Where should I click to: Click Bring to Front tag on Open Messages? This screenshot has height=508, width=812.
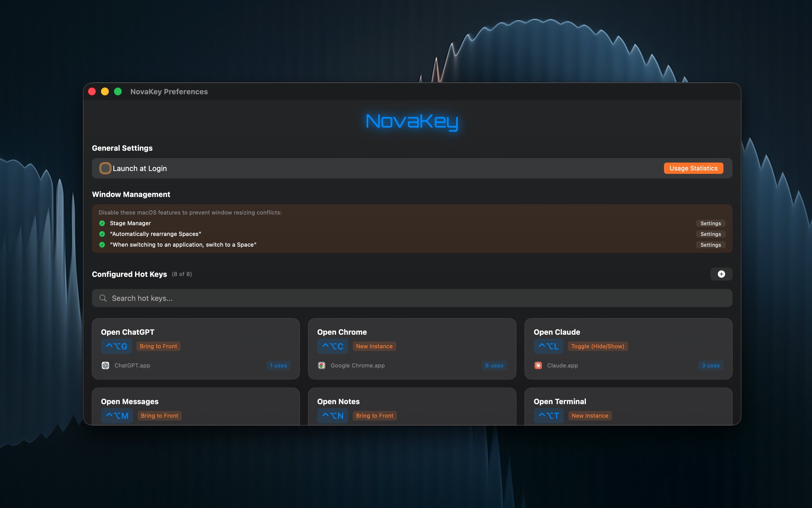(x=159, y=416)
